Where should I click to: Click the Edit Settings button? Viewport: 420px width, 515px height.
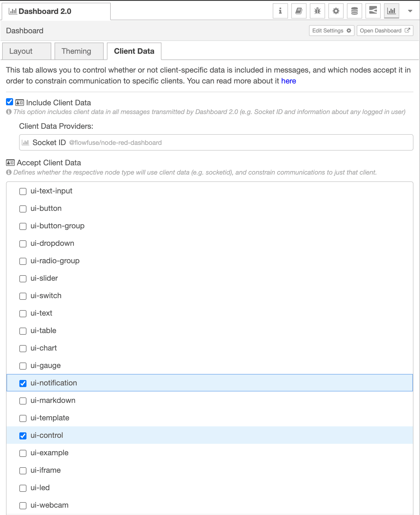(x=331, y=30)
